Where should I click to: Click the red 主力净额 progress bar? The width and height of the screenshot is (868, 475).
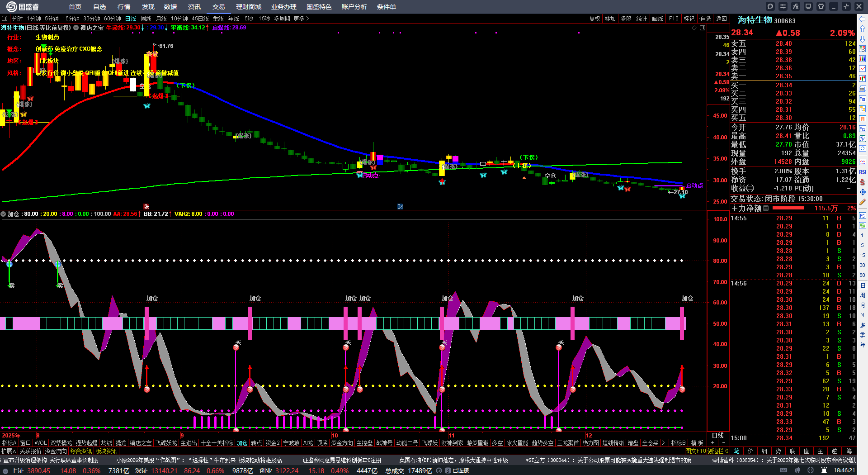[788, 208]
